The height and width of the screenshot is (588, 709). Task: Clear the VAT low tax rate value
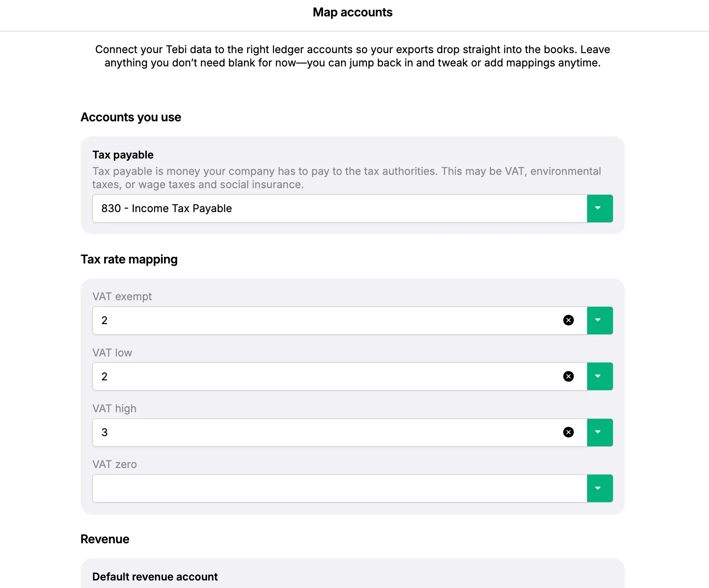(x=569, y=376)
